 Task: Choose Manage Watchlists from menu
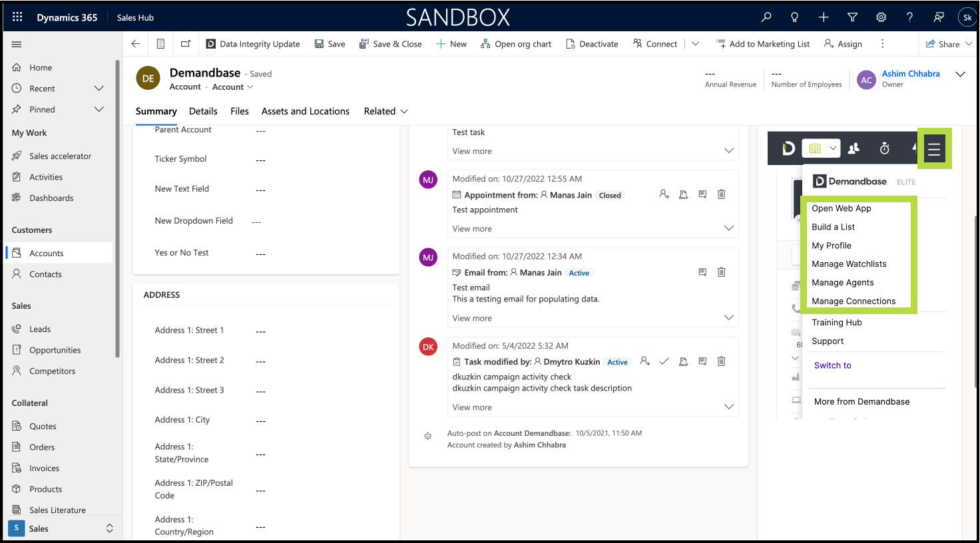[849, 264]
